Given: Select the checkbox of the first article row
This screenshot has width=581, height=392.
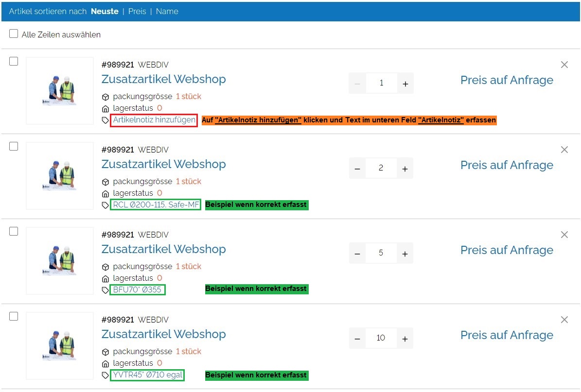Looking at the screenshot, I should pos(14,61).
